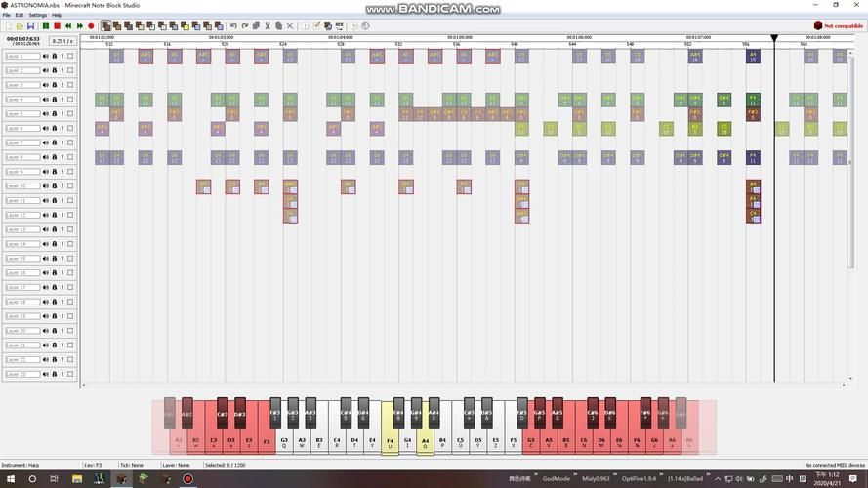Lock Layer 8 with its padlock icon
868x488 pixels.
point(55,157)
